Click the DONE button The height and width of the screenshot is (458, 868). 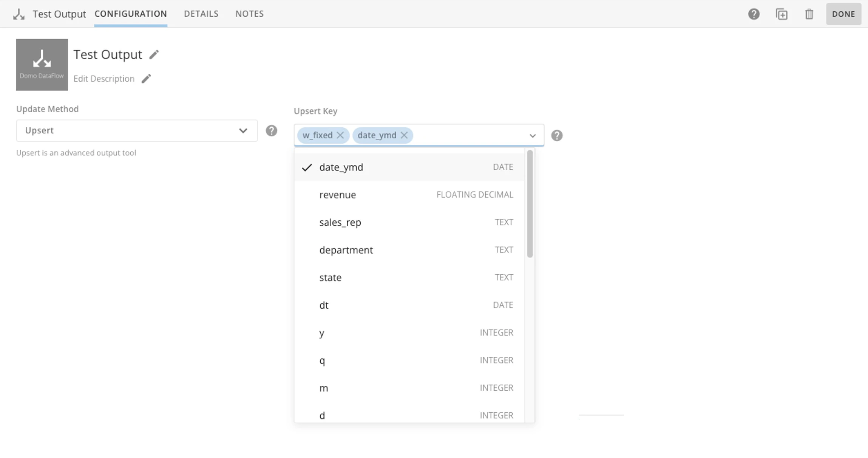pos(843,14)
